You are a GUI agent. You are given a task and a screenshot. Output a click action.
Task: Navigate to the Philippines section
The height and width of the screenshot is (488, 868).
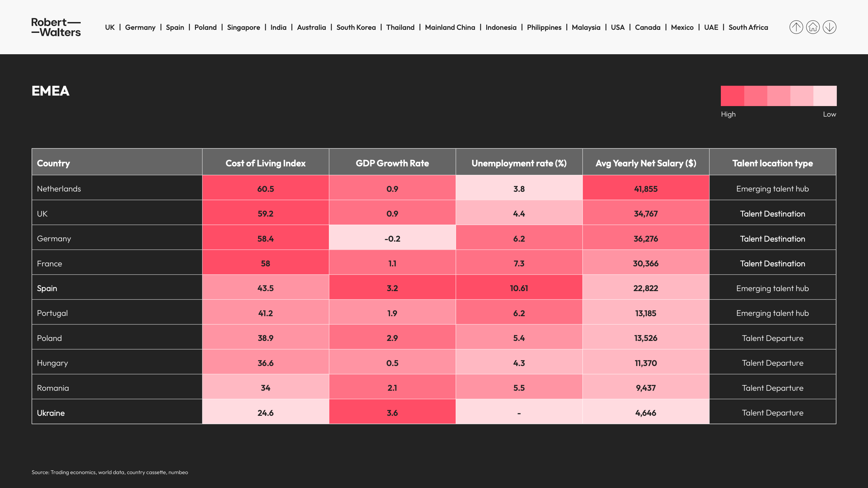(544, 27)
